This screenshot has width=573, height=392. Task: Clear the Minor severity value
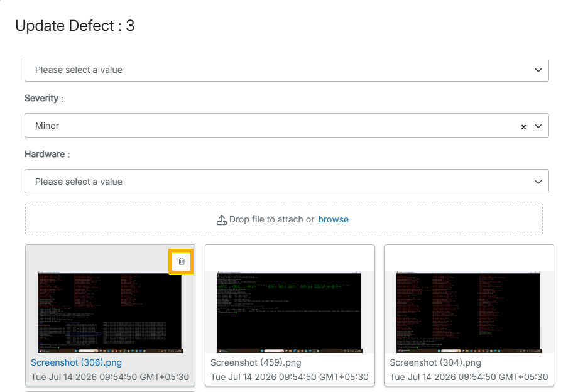(x=523, y=127)
